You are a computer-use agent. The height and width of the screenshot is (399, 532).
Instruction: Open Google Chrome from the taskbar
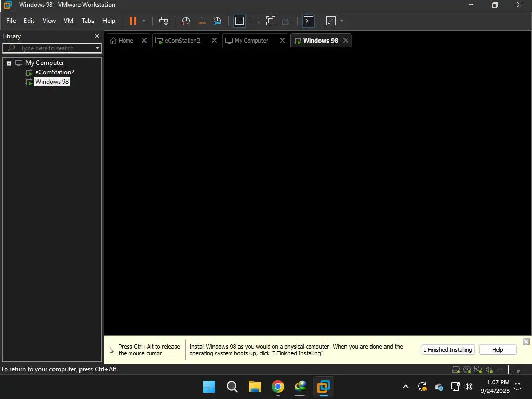278,387
